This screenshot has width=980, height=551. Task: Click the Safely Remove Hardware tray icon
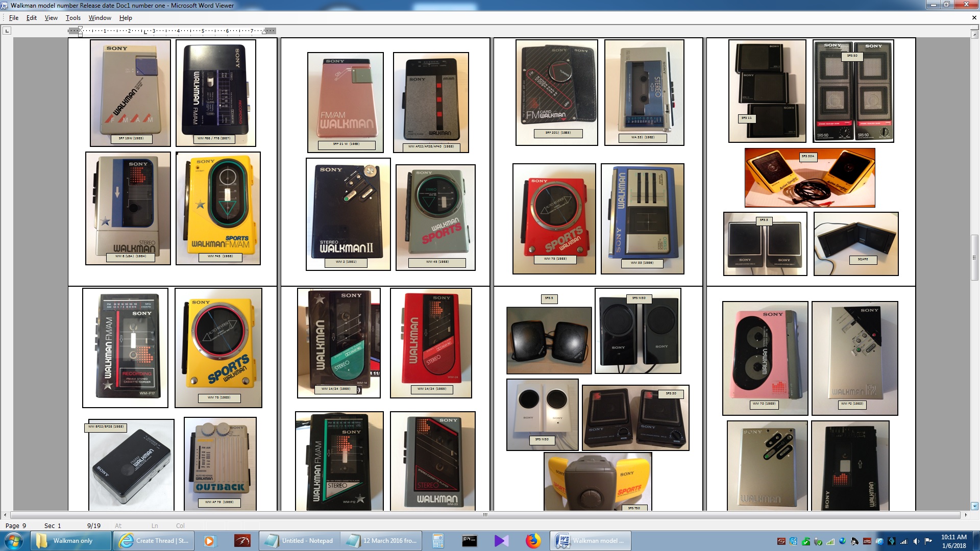click(818, 541)
